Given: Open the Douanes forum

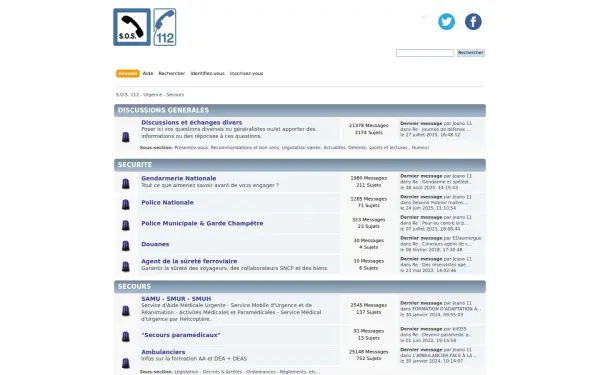Looking at the screenshot, I should pos(155,244).
